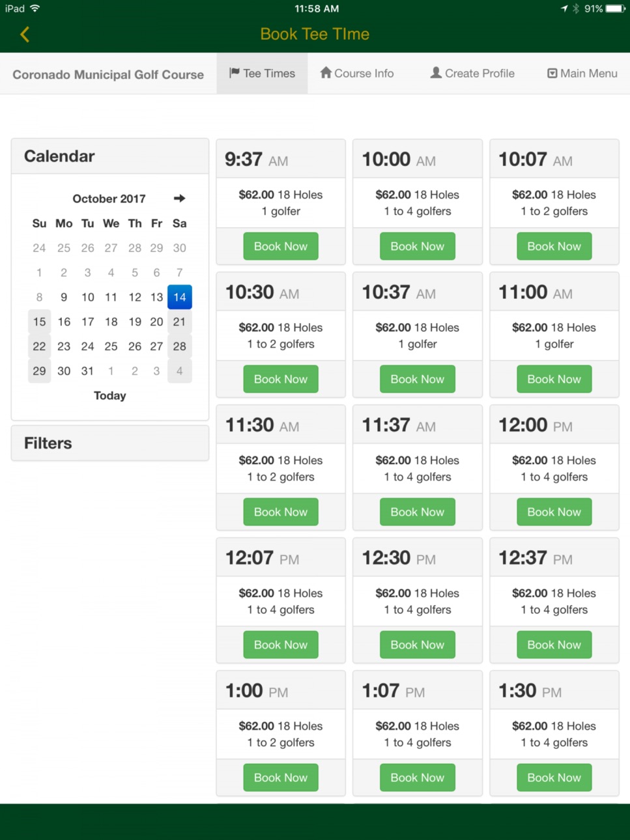The width and height of the screenshot is (630, 840).
Task: Jump to Today in the calendar
Action: [109, 395]
